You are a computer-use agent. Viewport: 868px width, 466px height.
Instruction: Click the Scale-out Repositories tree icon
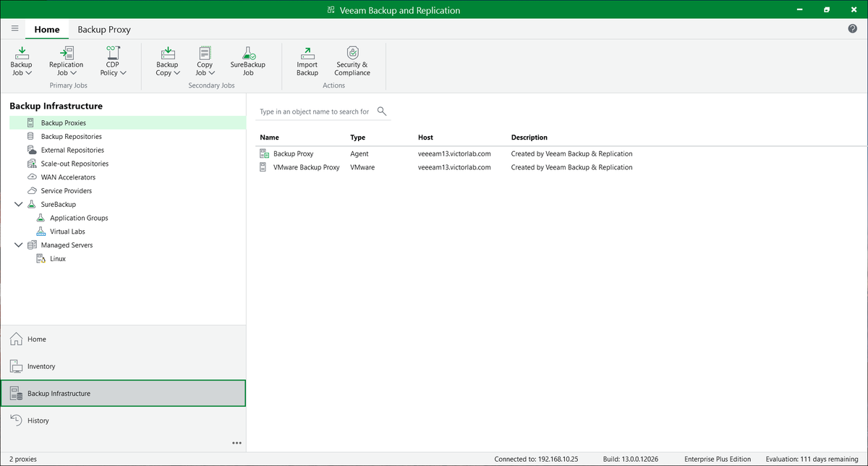[31, 164]
